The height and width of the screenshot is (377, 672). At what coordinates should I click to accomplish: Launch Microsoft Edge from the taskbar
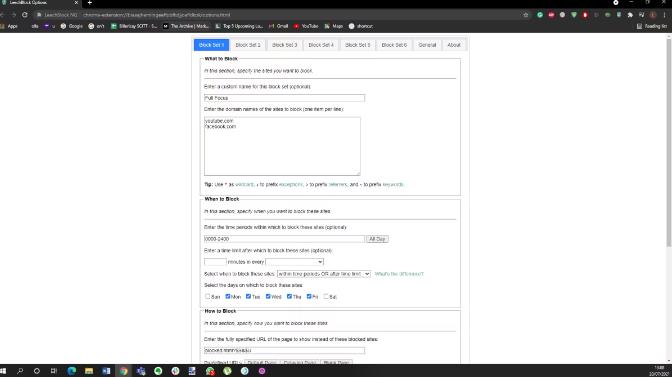[72, 371]
